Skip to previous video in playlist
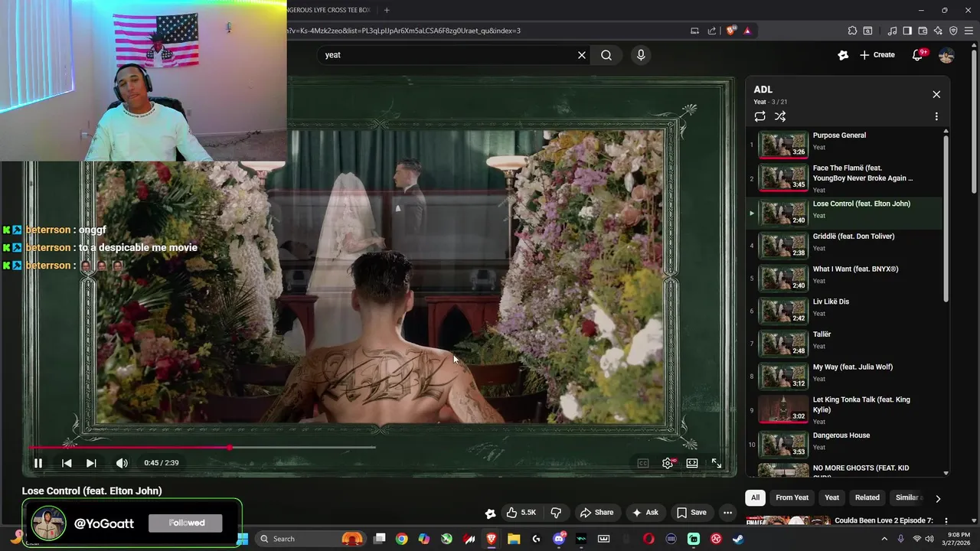The image size is (980, 551). (x=67, y=463)
